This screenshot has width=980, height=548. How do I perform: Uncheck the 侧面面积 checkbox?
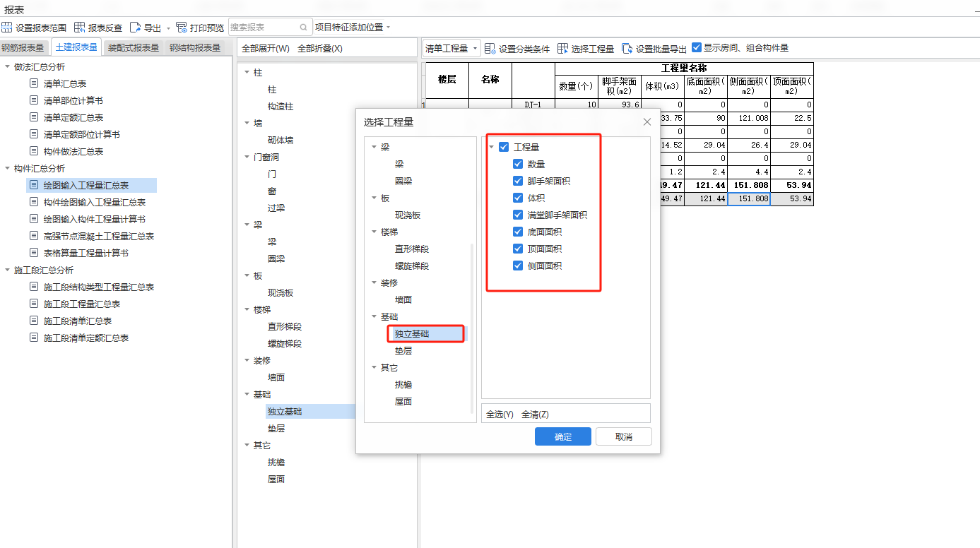pos(518,266)
